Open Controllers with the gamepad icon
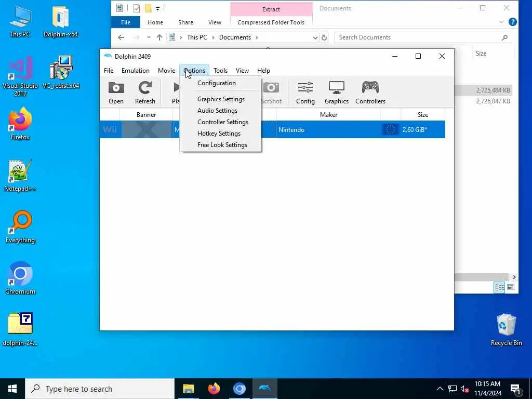 coord(370,92)
